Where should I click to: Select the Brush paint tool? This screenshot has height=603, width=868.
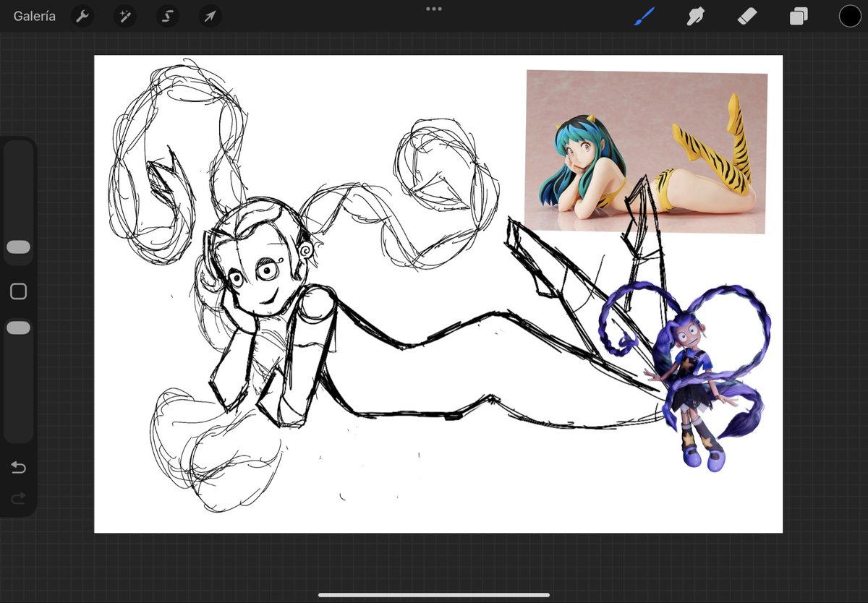[x=644, y=16]
